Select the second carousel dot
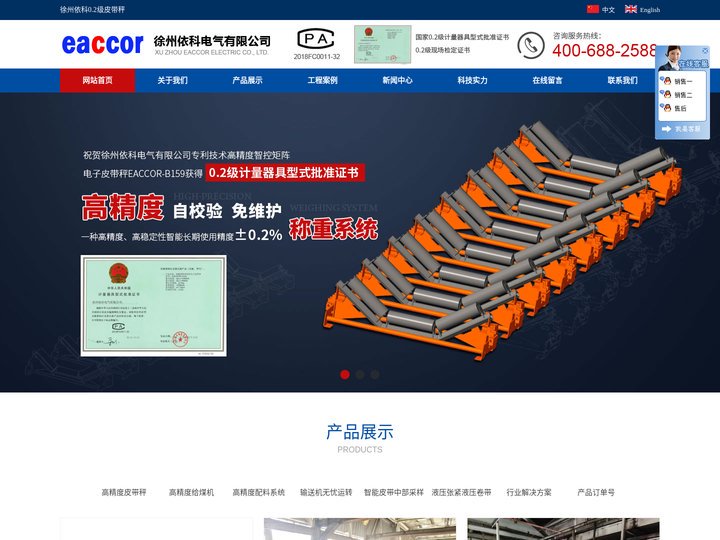 (360, 374)
